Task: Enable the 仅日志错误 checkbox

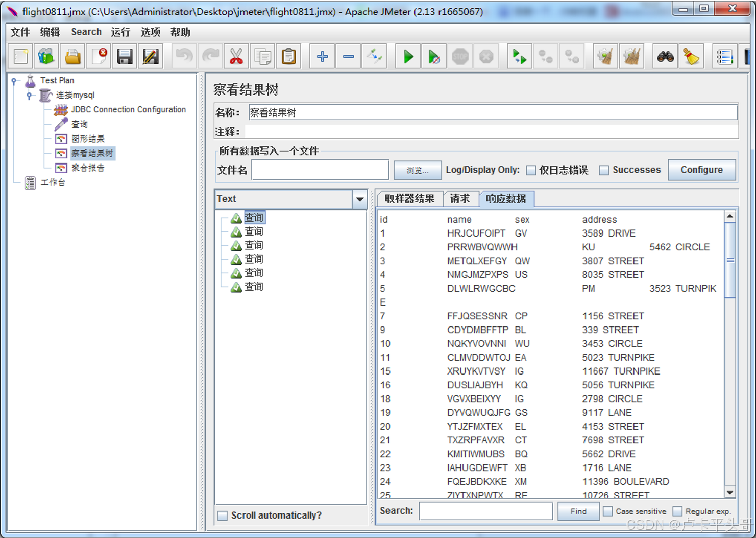Action: click(x=531, y=170)
